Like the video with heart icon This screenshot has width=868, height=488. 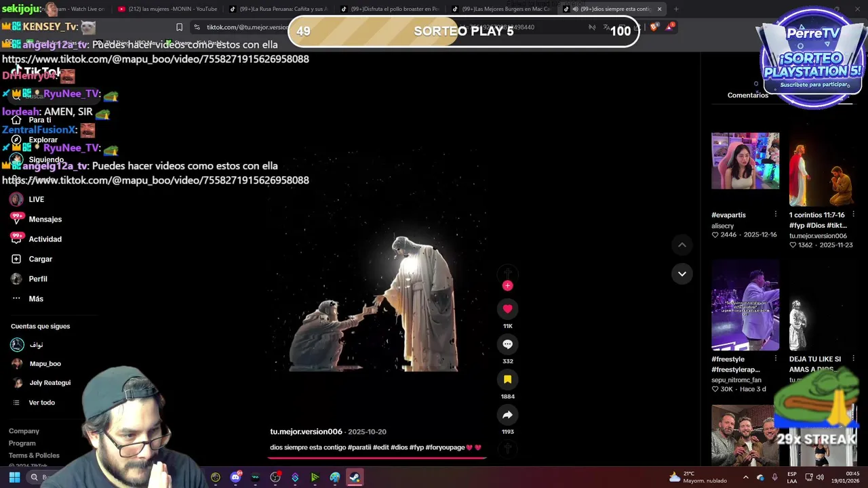coord(507,308)
